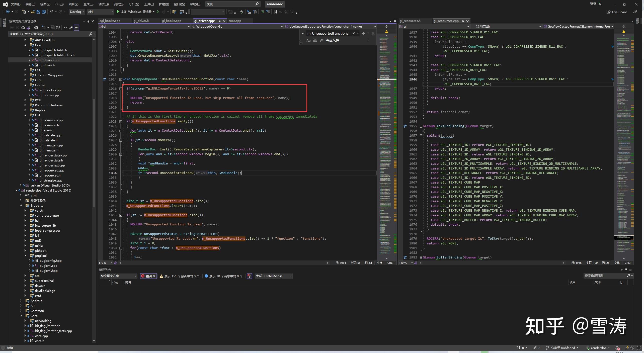The image size is (644, 353).
Task: Switch to the core.cpp tab
Action: (235, 21)
